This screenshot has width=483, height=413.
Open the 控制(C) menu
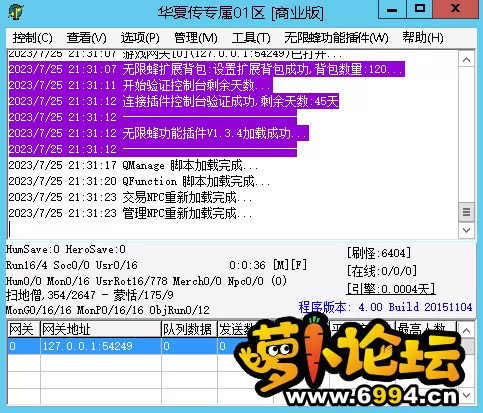pyautogui.click(x=32, y=38)
